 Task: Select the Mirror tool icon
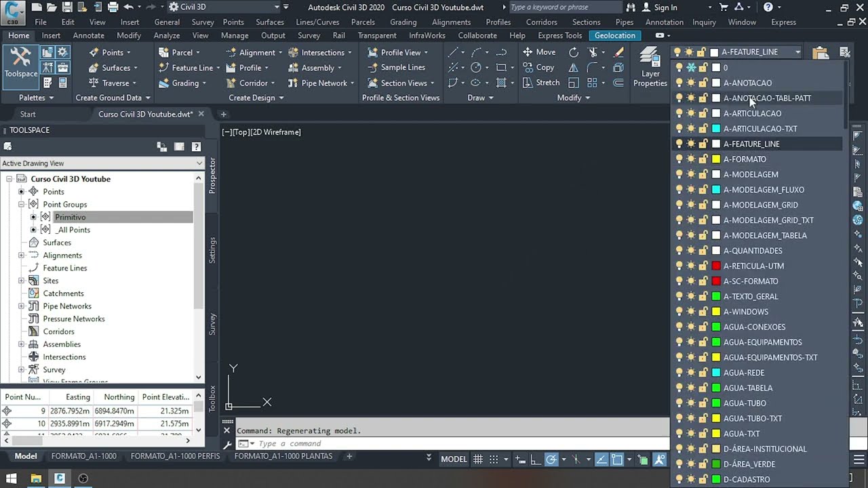coord(574,68)
